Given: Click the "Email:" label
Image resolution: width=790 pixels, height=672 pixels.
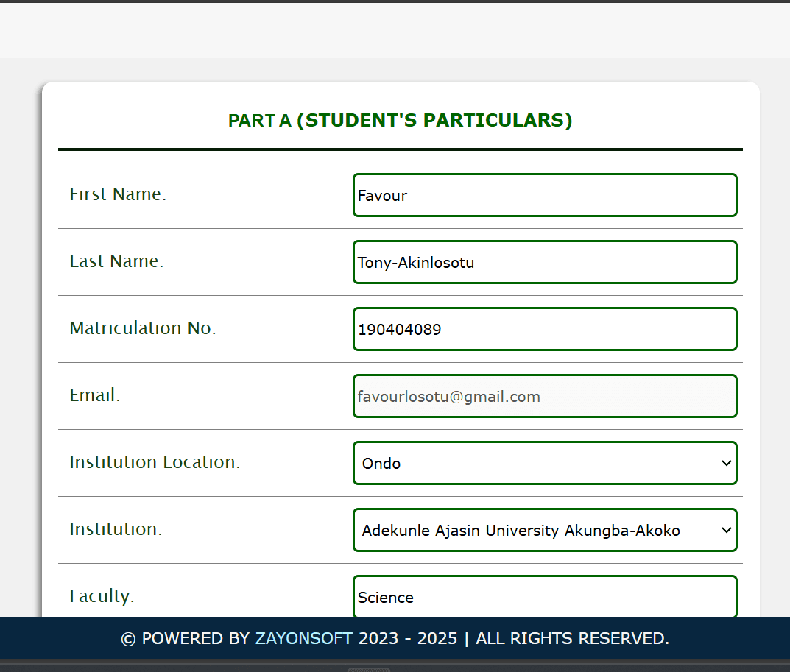Looking at the screenshot, I should 94,395.
